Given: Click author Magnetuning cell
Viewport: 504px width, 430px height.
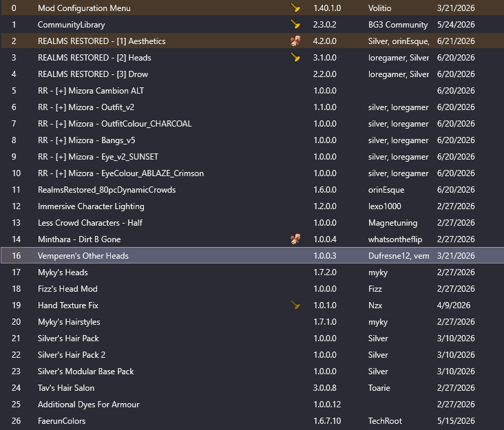Looking at the screenshot, I should point(392,223).
